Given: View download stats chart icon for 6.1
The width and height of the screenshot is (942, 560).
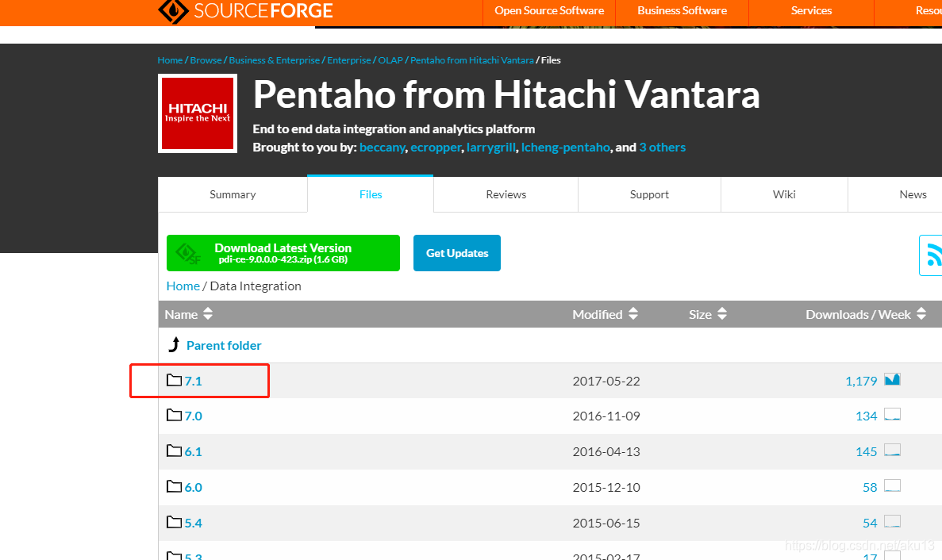Looking at the screenshot, I should (892, 451).
